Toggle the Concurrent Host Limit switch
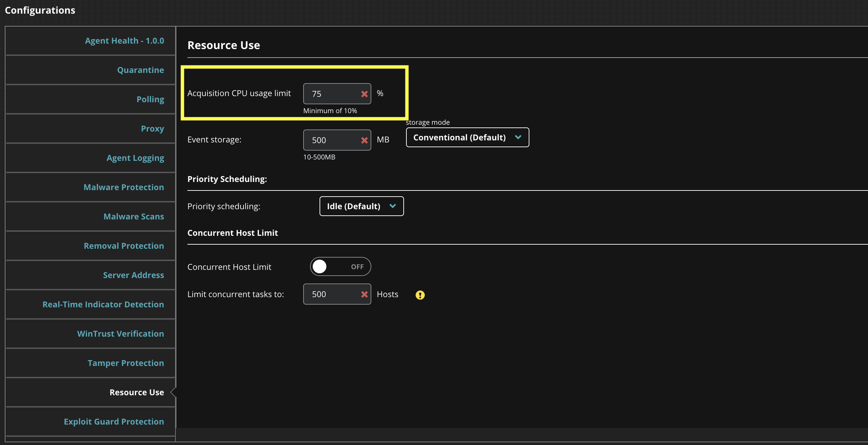This screenshot has height=445, width=868. (340, 266)
